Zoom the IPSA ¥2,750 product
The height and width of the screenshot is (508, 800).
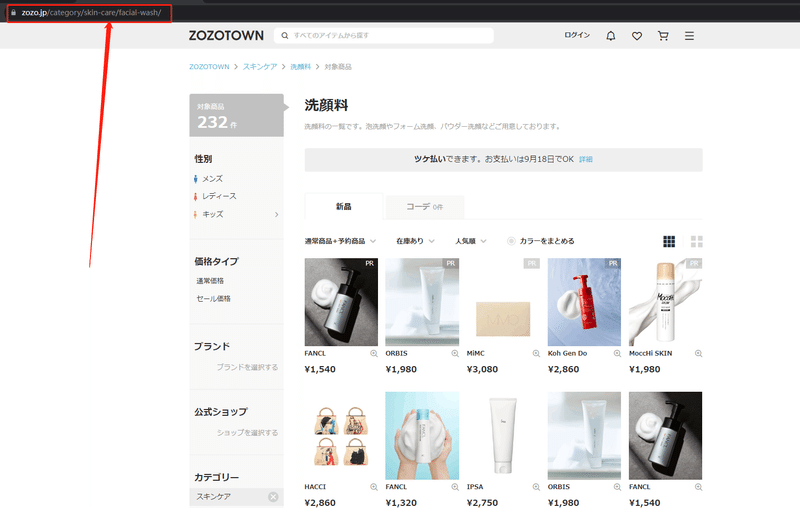click(x=536, y=487)
